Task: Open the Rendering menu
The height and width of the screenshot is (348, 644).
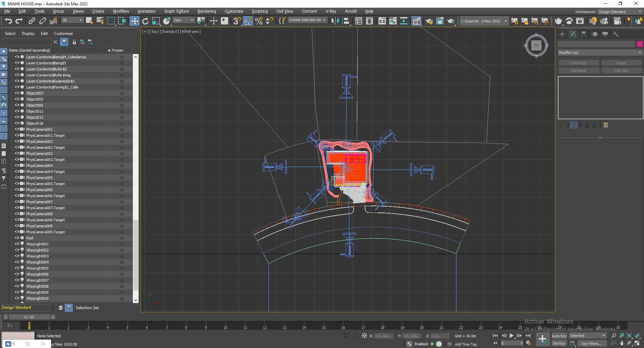Action: (x=207, y=11)
